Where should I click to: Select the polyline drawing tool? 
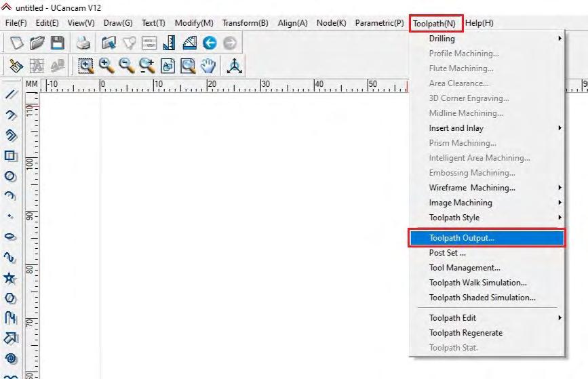(11, 115)
